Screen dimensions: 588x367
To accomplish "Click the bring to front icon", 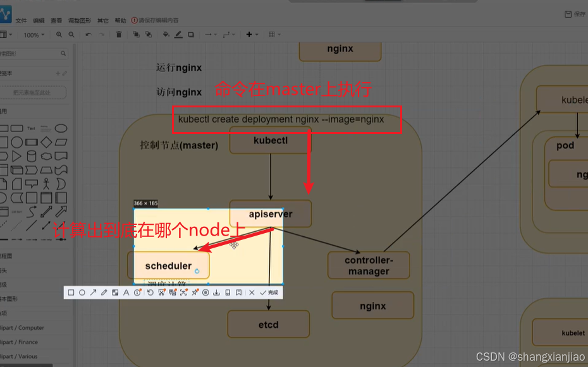I will pos(136,35).
